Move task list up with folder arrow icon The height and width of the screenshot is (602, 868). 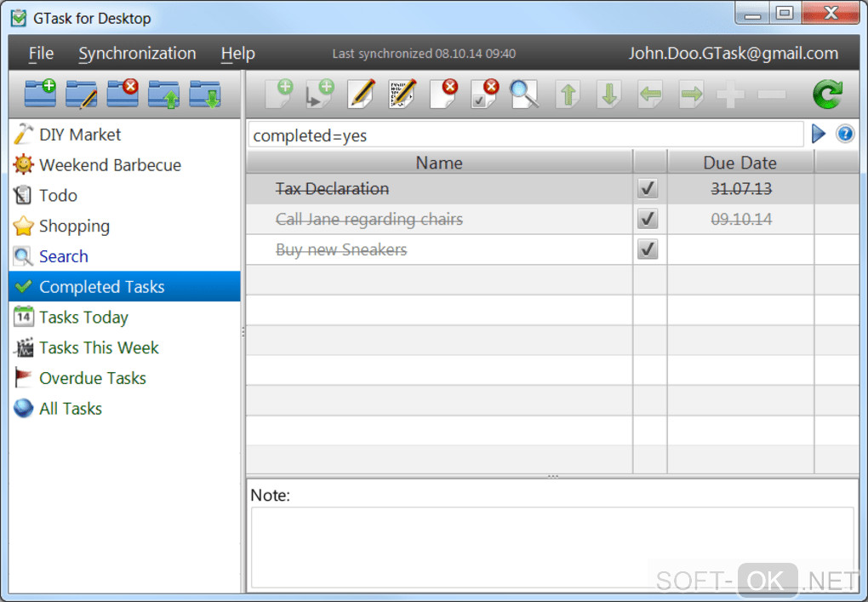click(163, 93)
